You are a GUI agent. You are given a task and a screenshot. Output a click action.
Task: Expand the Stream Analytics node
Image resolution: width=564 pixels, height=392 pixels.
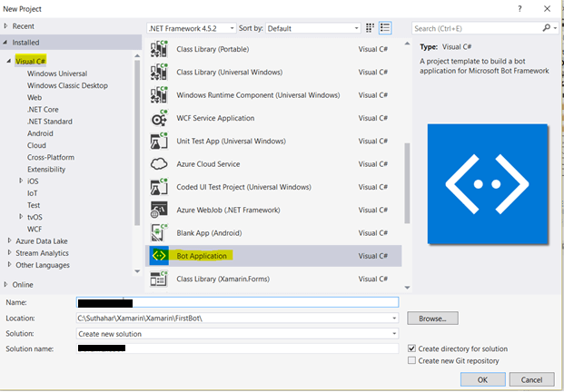click(9, 252)
